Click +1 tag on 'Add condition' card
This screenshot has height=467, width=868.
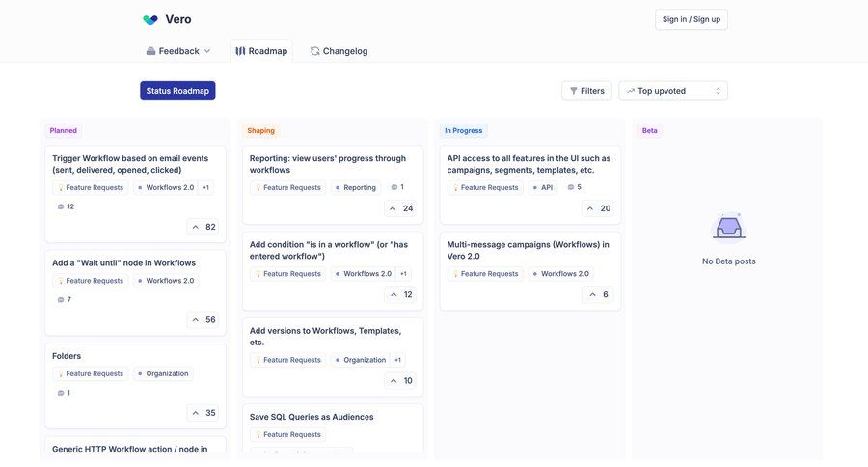(x=403, y=274)
